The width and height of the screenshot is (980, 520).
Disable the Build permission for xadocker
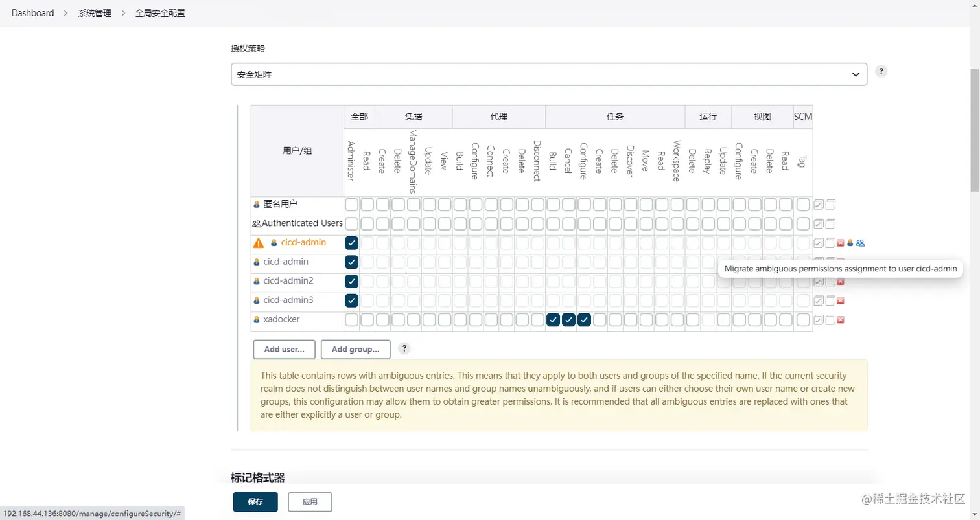click(x=552, y=319)
